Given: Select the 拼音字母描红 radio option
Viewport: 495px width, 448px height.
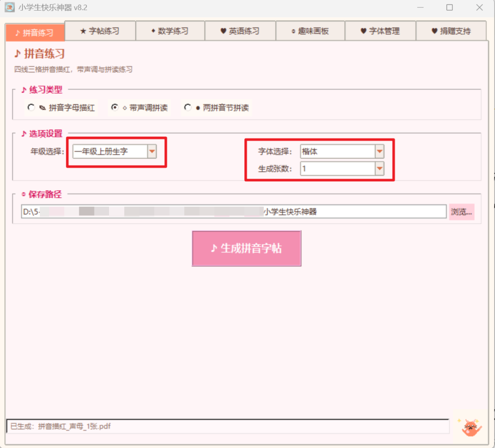Looking at the screenshot, I should click(61, 108).
